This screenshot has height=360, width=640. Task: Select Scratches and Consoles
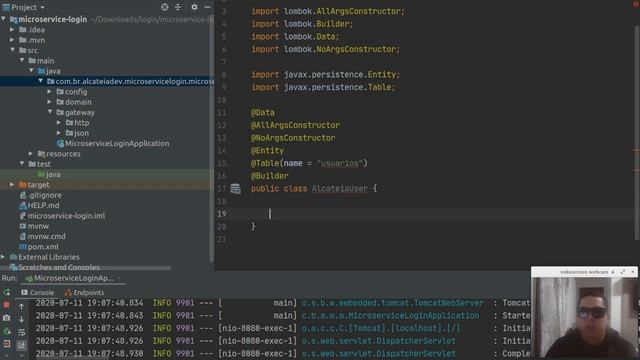point(59,267)
